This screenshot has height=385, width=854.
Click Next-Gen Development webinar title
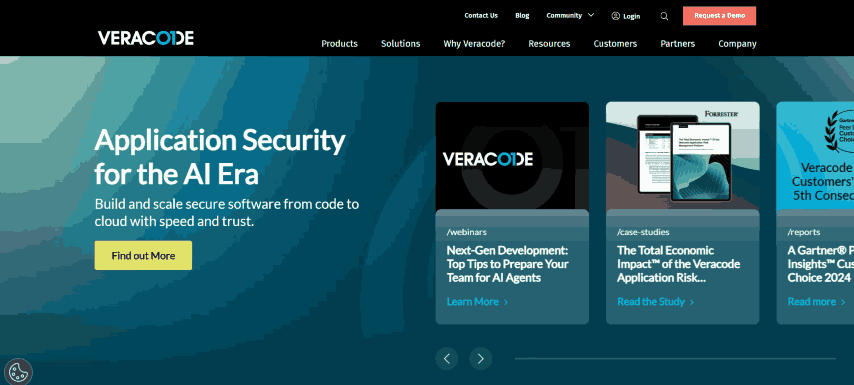[x=508, y=264]
